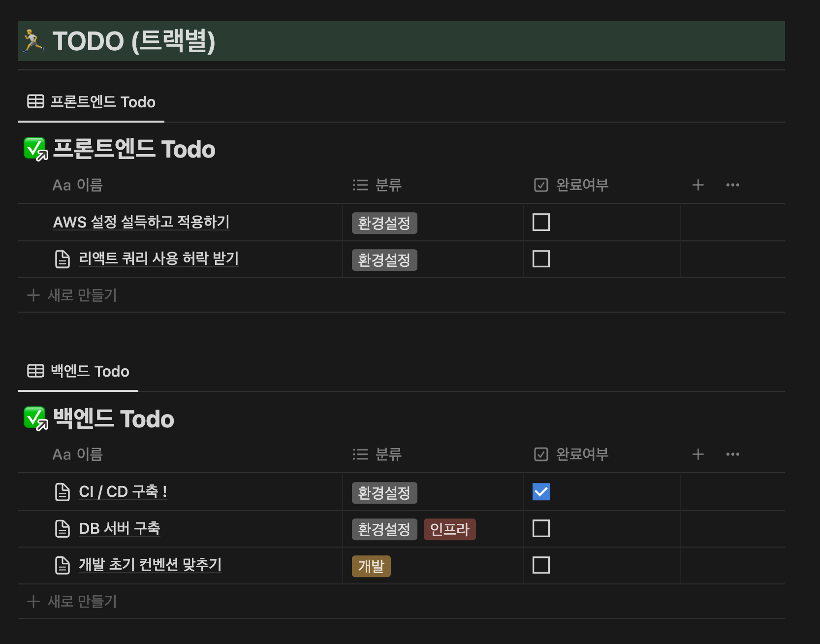Screen dimensions: 820x644
Task: Click green checkmark icon beside 프론트엔드 Todo title
Action: (x=35, y=149)
